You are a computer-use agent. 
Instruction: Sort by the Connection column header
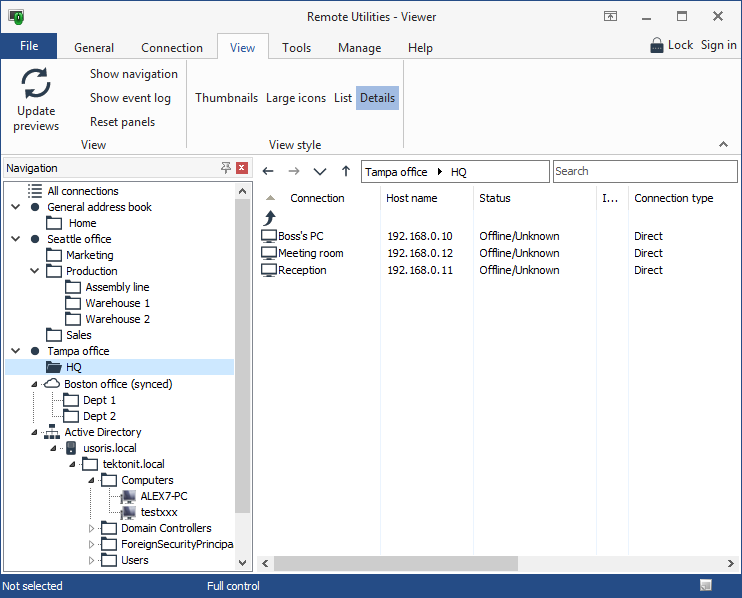317,198
